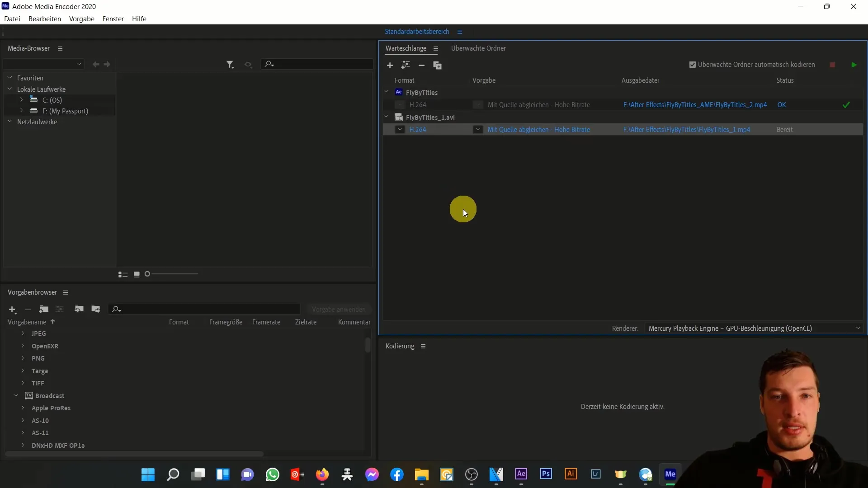Click the add item to queue icon
The width and height of the screenshot is (868, 488).
coord(389,65)
